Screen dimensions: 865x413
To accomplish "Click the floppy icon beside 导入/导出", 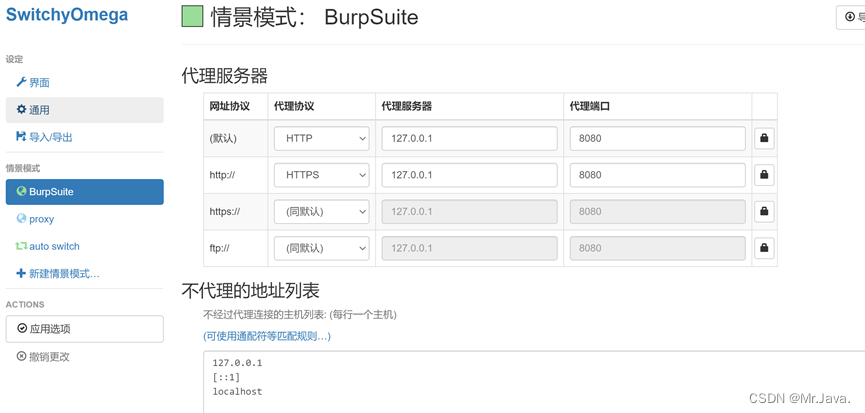I will tap(22, 137).
